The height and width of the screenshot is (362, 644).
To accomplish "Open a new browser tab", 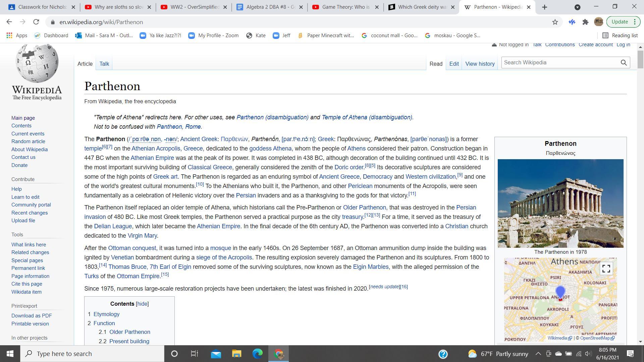I will coord(544,7).
